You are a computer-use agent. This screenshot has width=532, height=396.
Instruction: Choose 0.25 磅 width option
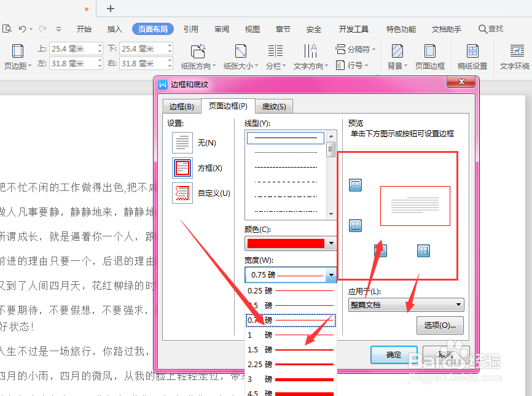point(291,291)
